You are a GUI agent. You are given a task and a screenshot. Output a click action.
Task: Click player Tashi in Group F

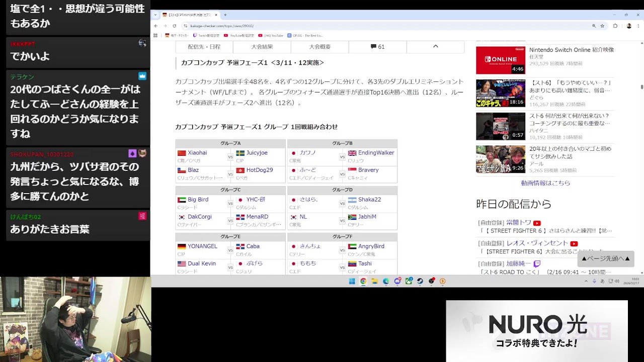[x=365, y=263]
